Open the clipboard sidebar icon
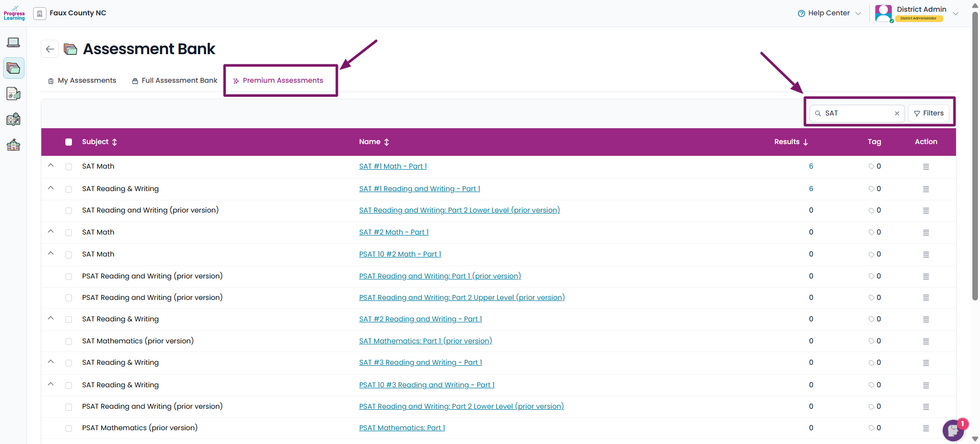 [x=14, y=119]
